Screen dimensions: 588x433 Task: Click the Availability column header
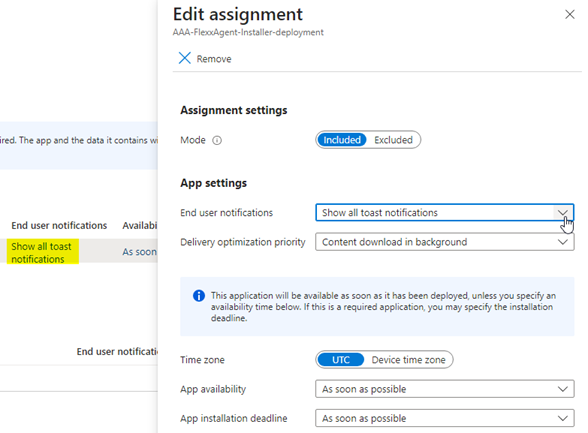[140, 225]
